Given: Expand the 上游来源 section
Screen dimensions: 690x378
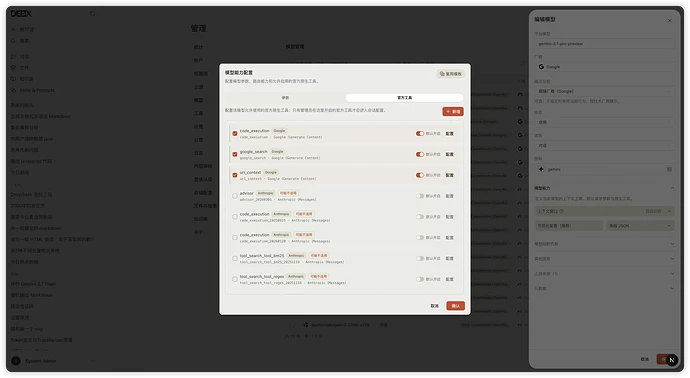Looking at the screenshot, I should (672, 274).
